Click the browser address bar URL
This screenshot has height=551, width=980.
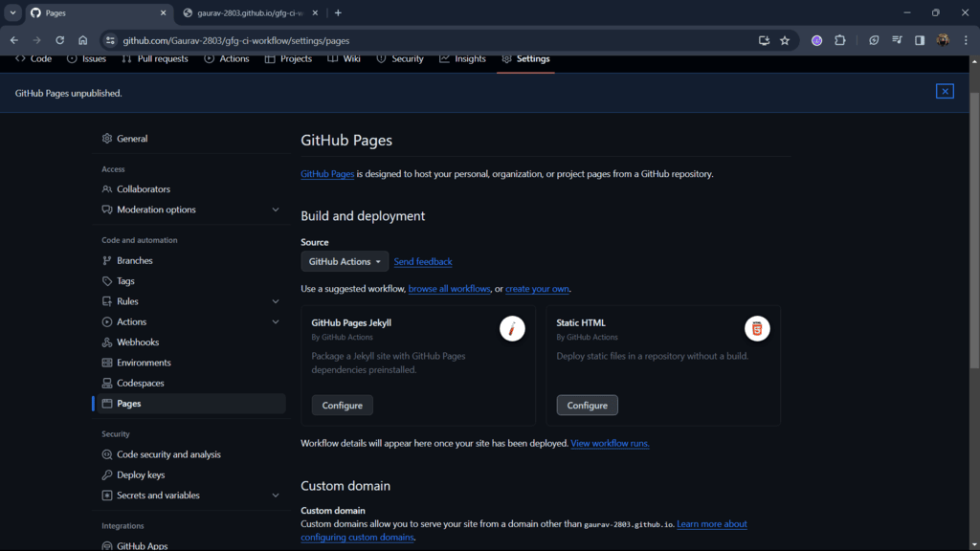coord(235,40)
